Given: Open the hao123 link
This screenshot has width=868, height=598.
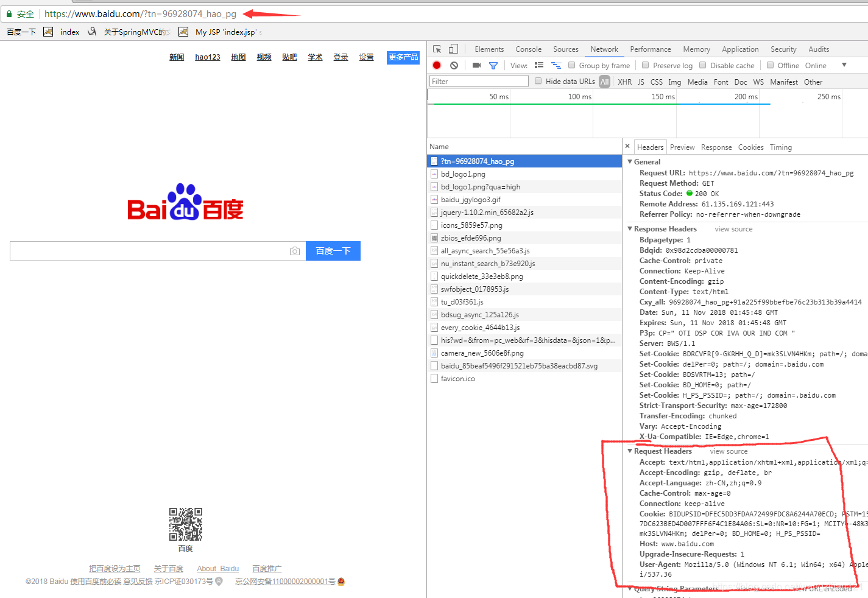Looking at the screenshot, I should (208, 57).
